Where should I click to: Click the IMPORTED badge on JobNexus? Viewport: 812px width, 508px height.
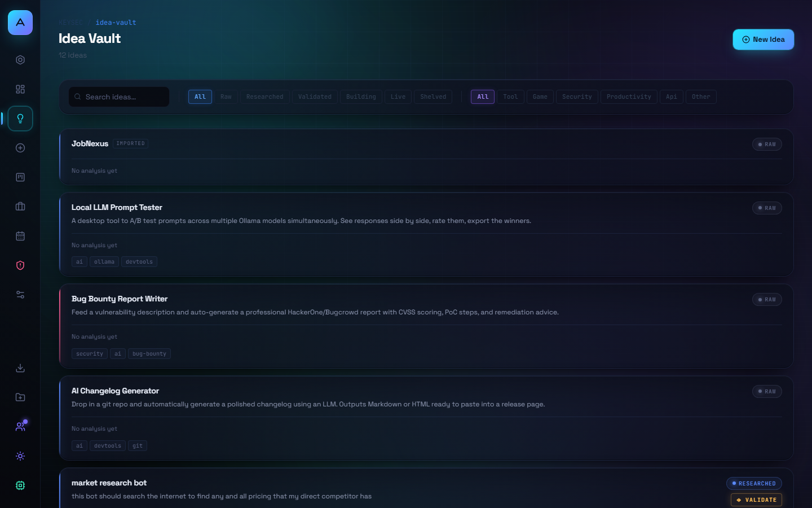click(x=131, y=143)
